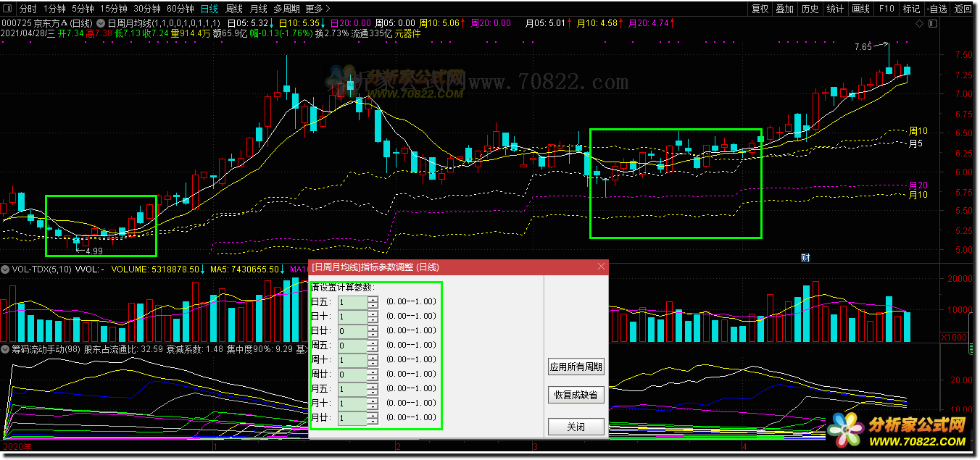Focus the 日廿 parameter input field
Viewport: 980px width, 460px height.
[x=352, y=330]
